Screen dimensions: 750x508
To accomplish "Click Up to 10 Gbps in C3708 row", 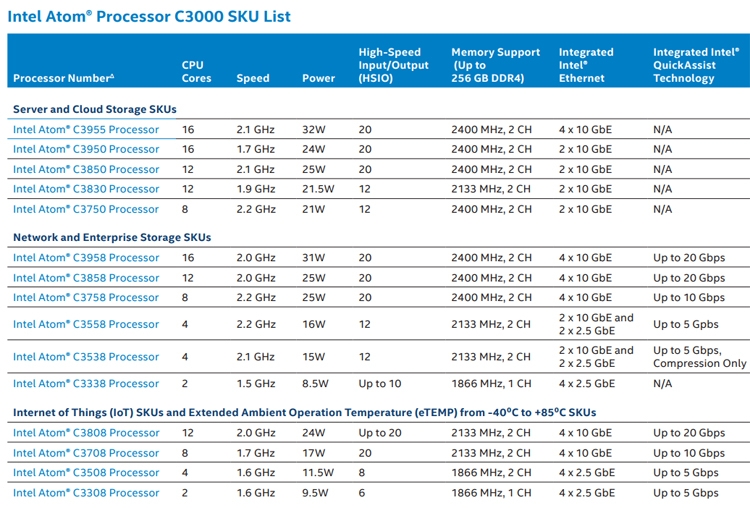I will point(689,453).
